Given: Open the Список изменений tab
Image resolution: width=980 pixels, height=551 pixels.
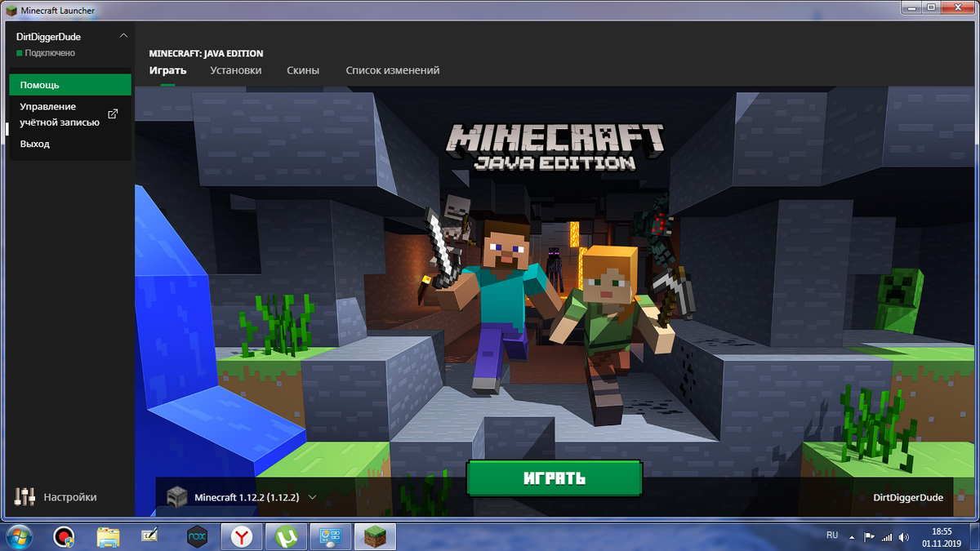Looking at the screenshot, I should click(393, 70).
